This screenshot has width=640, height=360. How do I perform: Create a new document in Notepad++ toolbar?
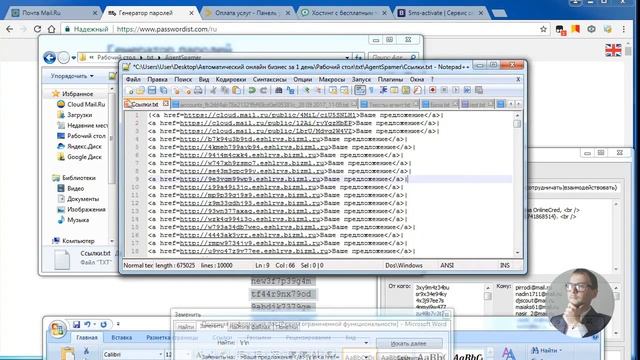click(129, 90)
